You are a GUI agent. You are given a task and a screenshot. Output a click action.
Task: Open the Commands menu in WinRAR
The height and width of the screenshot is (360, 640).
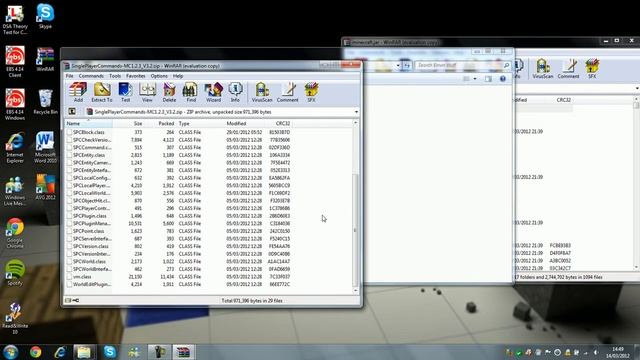pyautogui.click(x=91, y=76)
